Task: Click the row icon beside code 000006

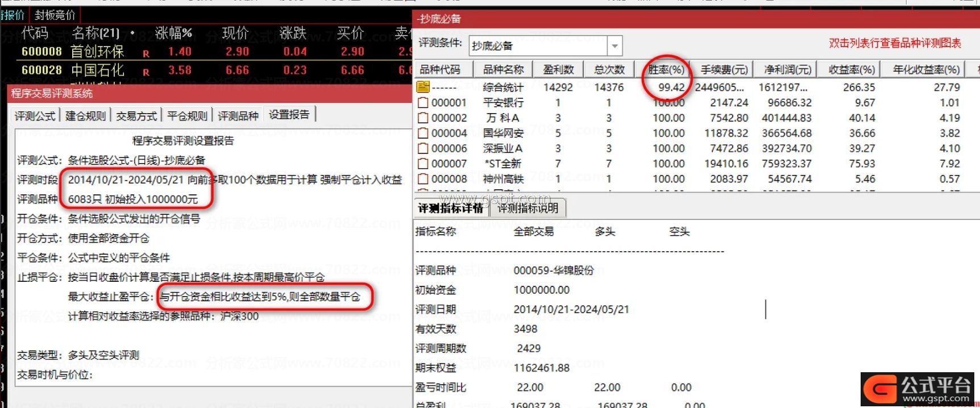Action: pyautogui.click(x=423, y=148)
